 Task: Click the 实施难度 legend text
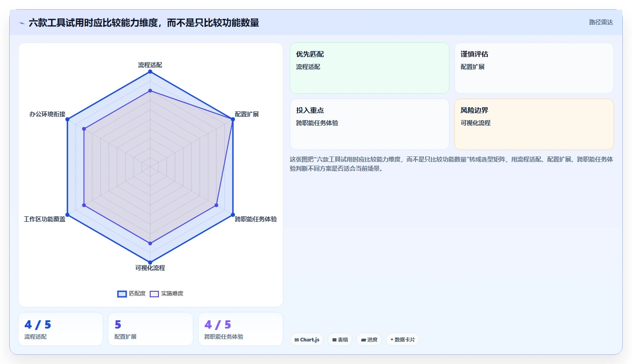(172, 294)
